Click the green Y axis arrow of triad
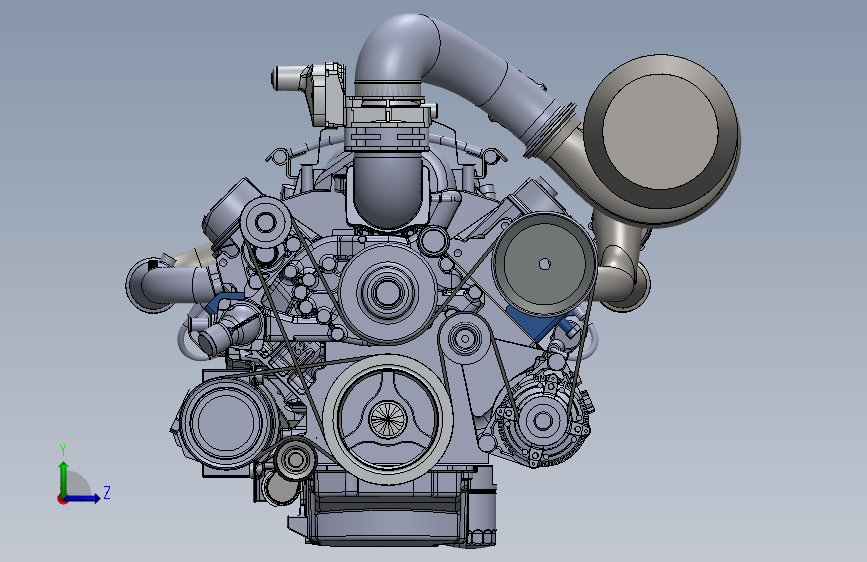 pos(64,478)
